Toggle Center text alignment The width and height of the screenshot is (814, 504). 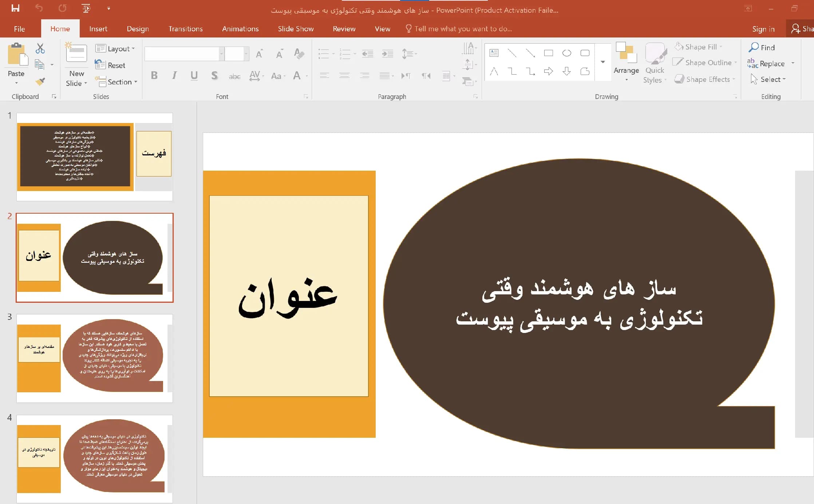(344, 75)
